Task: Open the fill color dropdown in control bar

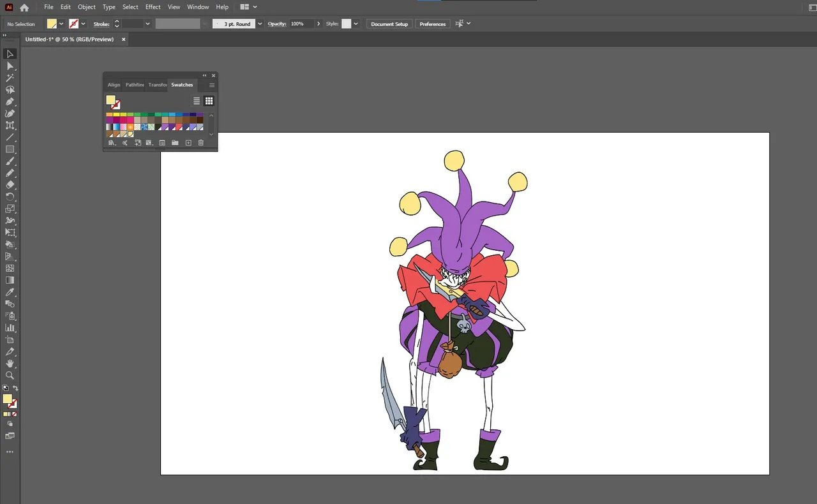Action: 61,24
